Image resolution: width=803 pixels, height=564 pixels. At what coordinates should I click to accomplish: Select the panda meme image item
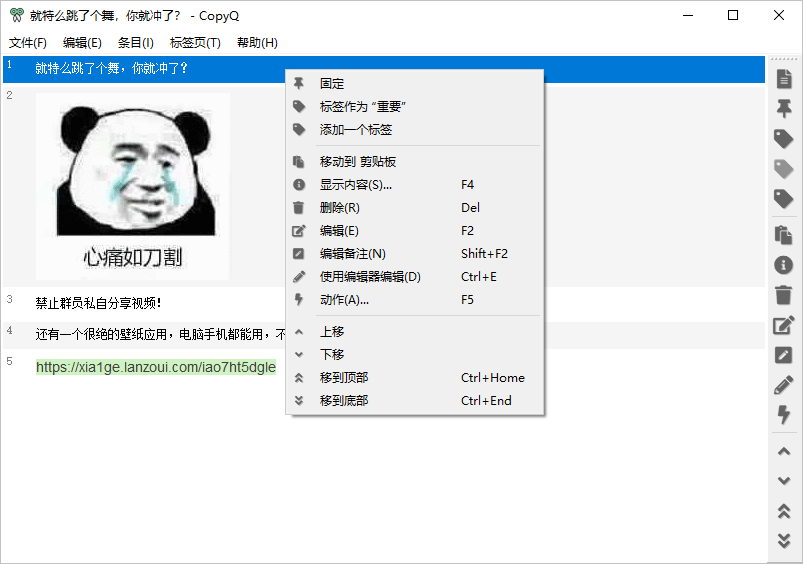click(133, 186)
